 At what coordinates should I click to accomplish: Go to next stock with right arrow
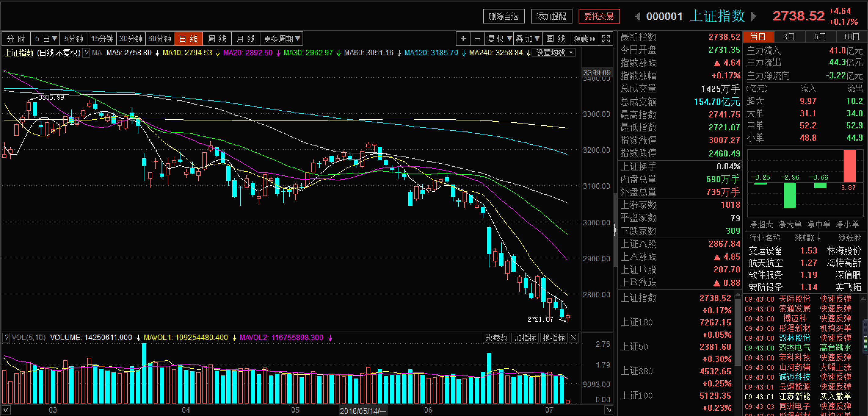pos(754,16)
